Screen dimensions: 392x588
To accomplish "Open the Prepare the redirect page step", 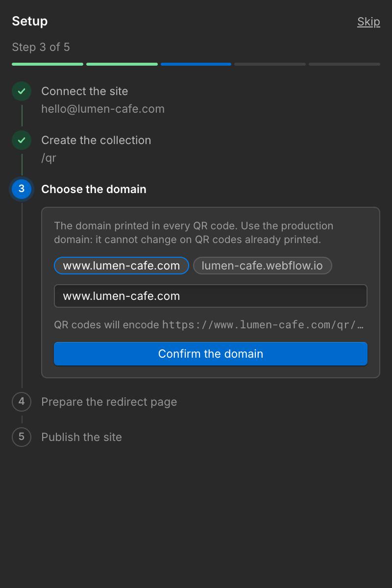I will pos(109,402).
